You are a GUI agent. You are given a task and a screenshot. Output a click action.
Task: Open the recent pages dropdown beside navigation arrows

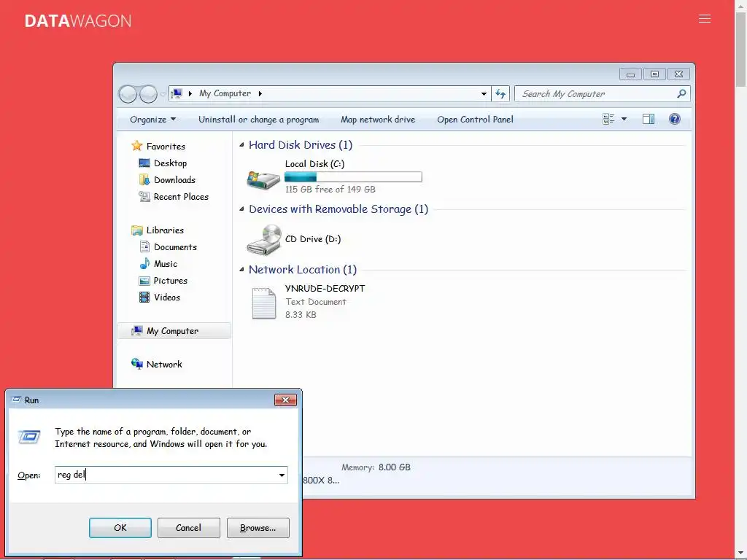tap(163, 94)
